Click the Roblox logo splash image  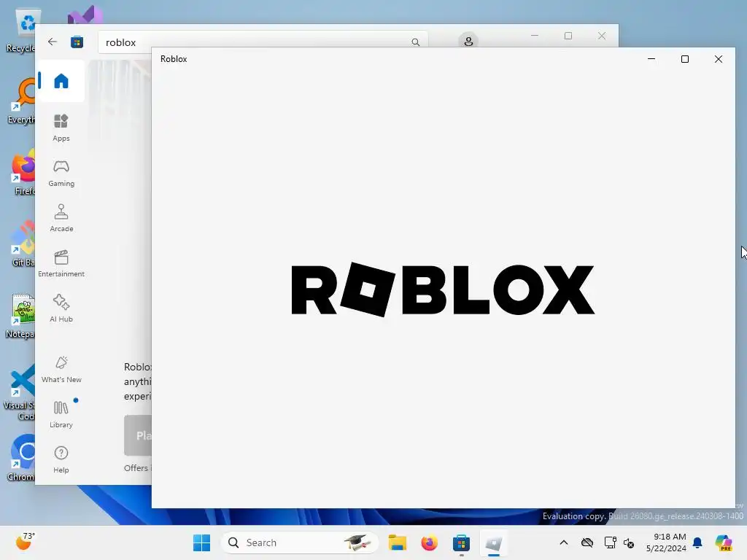coord(443,289)
